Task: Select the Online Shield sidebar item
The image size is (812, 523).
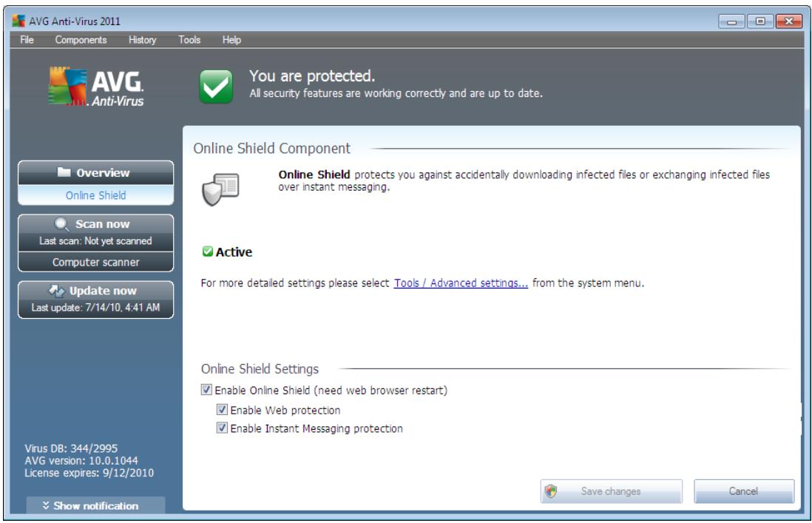Action: point(96,195)
